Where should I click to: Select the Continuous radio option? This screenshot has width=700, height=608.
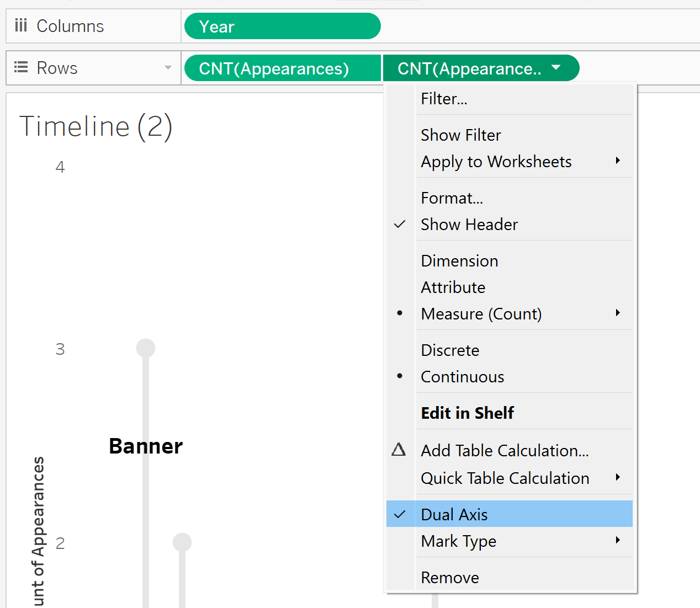click(462, 377)
